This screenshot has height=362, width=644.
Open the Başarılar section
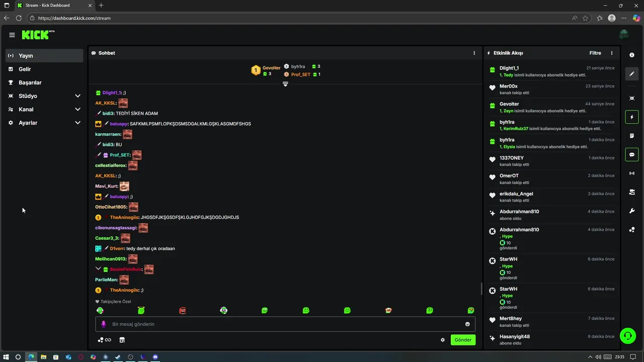44,82
